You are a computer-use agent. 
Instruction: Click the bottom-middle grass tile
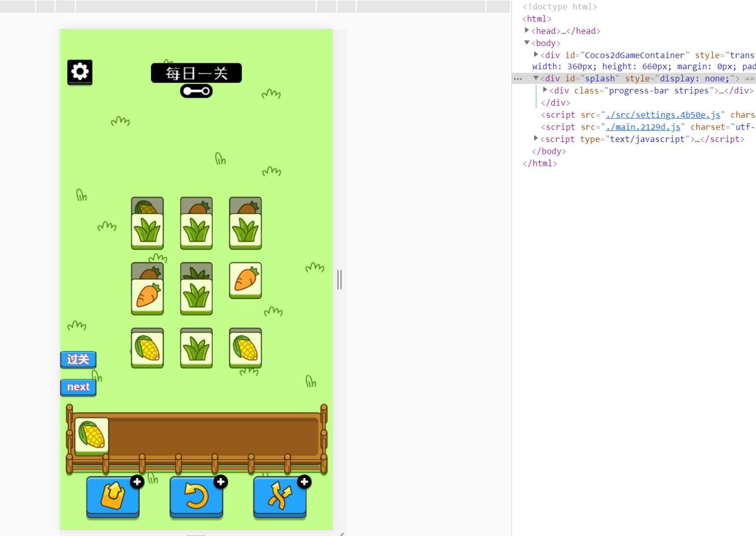[196, 349]
